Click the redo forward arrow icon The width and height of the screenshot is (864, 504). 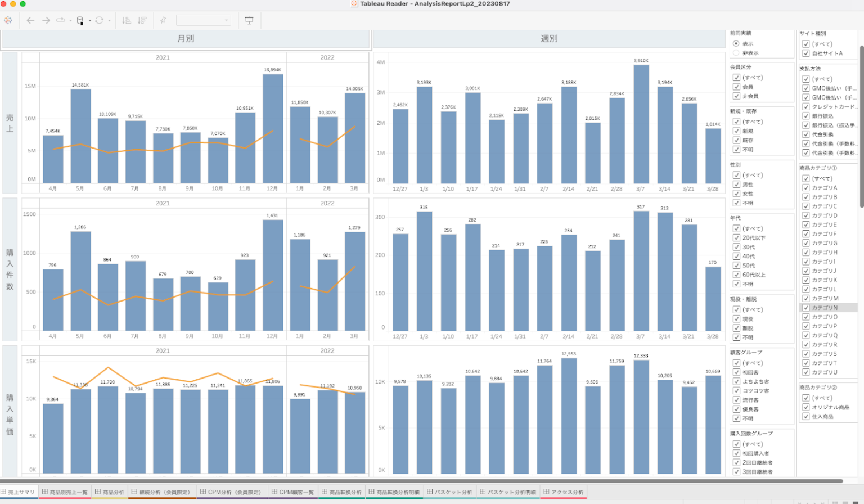click(x=46, y=20)
